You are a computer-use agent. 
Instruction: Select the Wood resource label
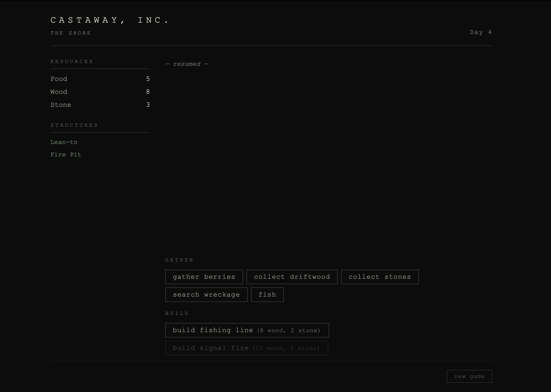coord(59,92)
